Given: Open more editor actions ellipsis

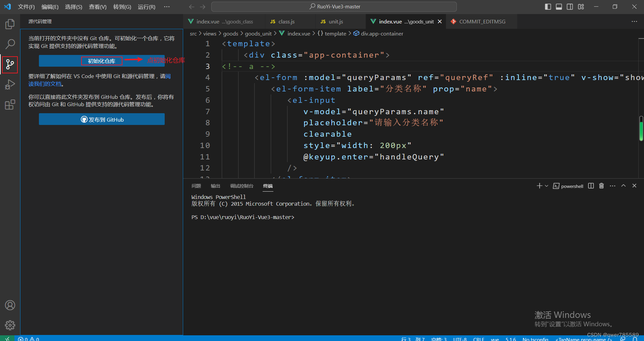Looking at the screenshot, I should [634, 21].
